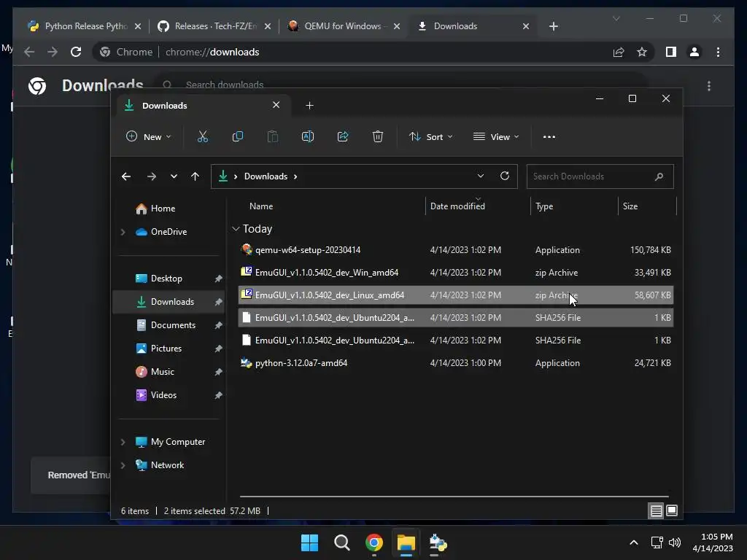Go up one folder level in Explorer
Image resolution: width=747 pixels, height=560 pixels.
195,176
